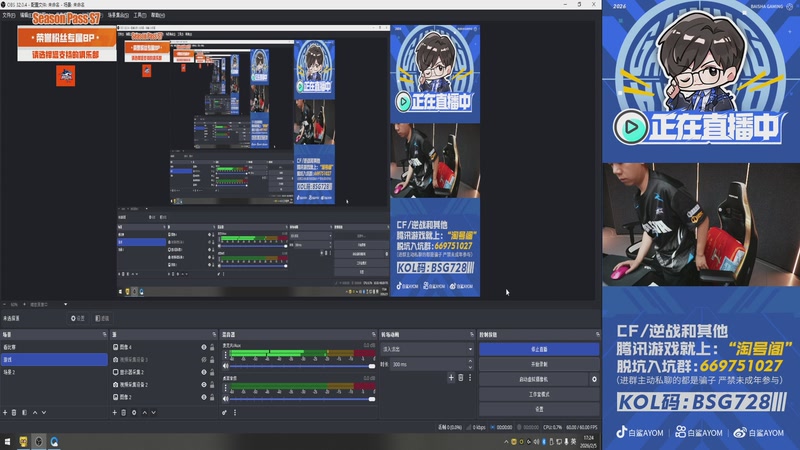Select the 场景 2 scene
The image size is (800, 450).
(54, 372)
